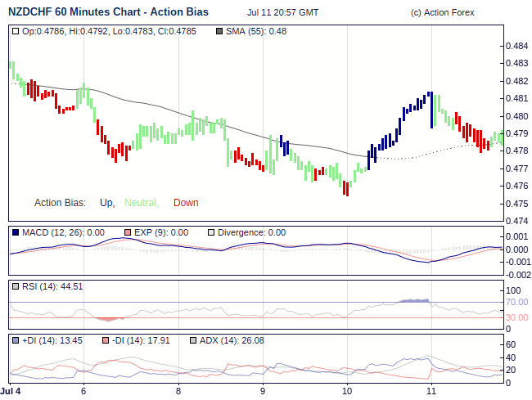The width and height of the screenshot is (532, 400).
Task: Select the 'Up' Action Bias label
Action: click(106, 203)
